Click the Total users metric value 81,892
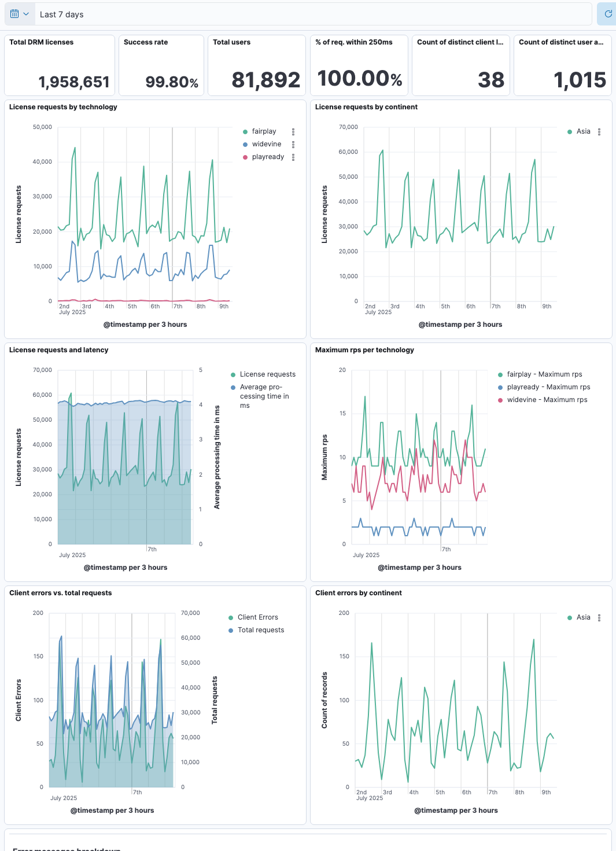 (265, 80)
